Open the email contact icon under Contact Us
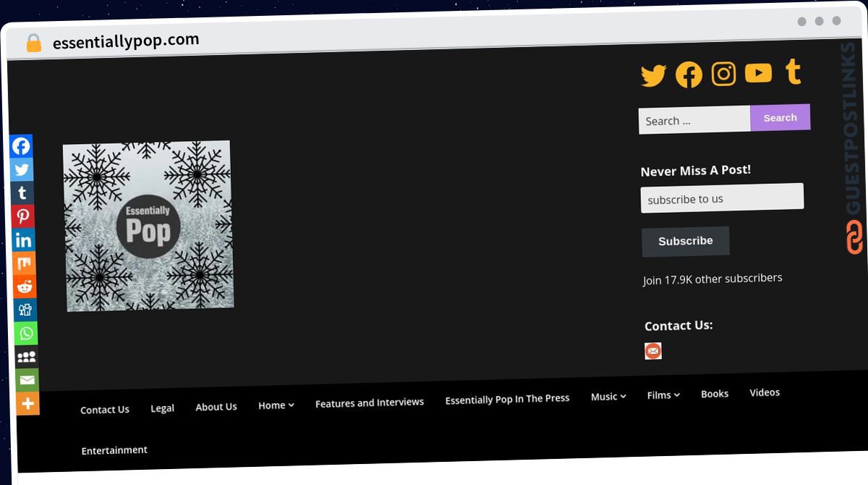The height and width of the screenshot is (485, 868). [652, 350]
